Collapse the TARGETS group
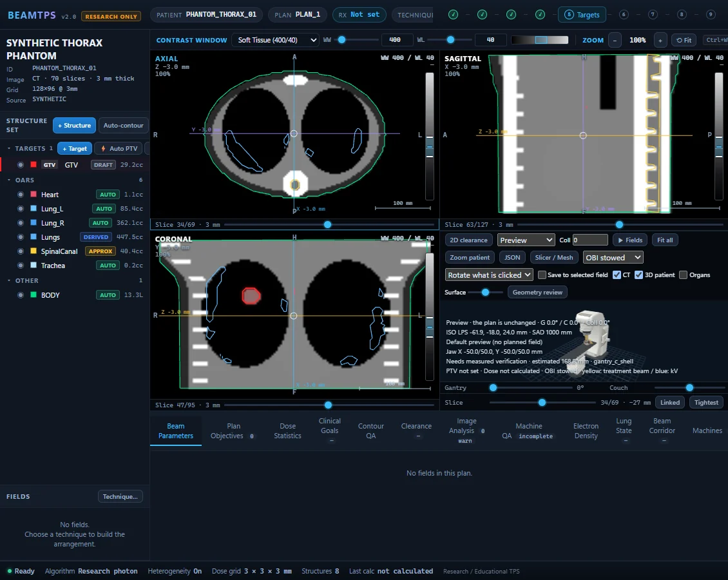 (9, 148)
